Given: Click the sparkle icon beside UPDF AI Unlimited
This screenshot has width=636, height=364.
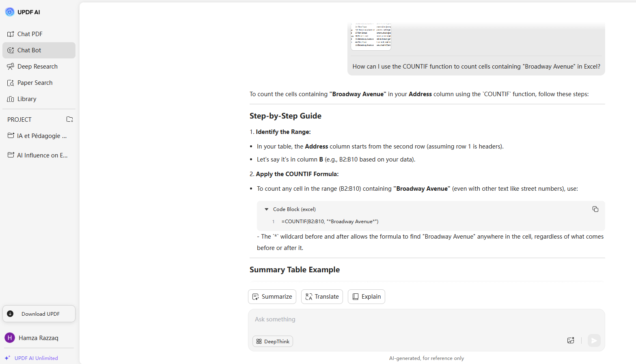Looking at the screenshot, I should (x=7, y=358).
